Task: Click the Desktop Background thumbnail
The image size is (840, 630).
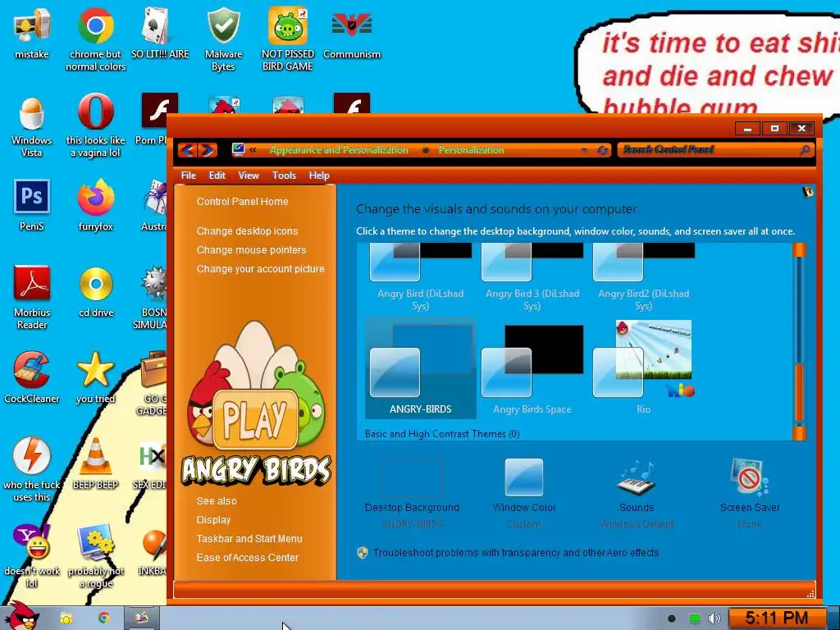Action: click(412, 477)
